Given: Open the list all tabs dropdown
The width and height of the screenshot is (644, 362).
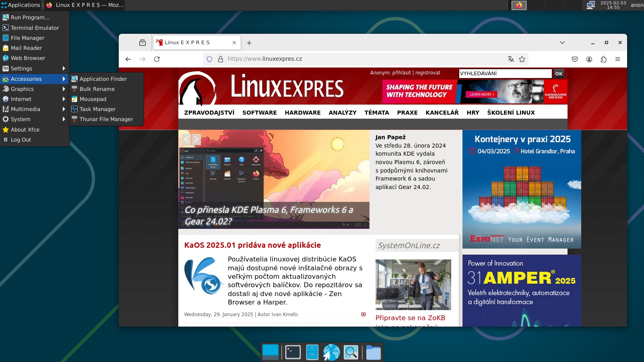Looking at the screenshot, I should pos(562,43).
